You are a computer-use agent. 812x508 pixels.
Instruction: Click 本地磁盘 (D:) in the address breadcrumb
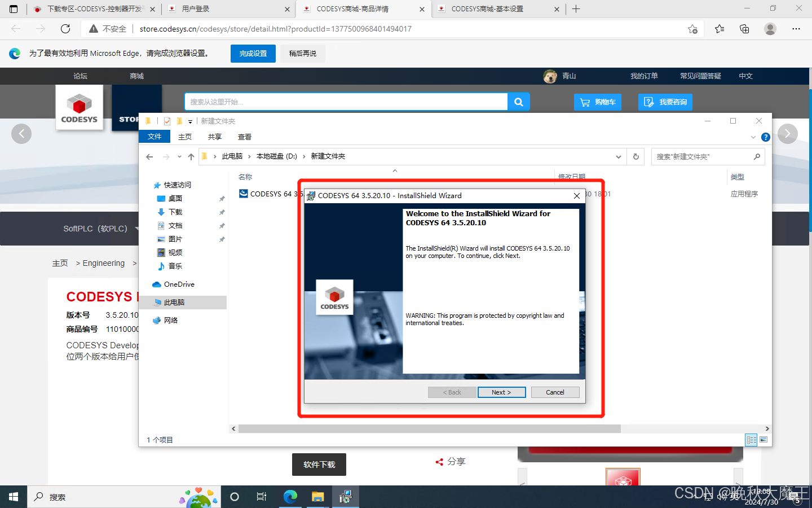point(276,156)
